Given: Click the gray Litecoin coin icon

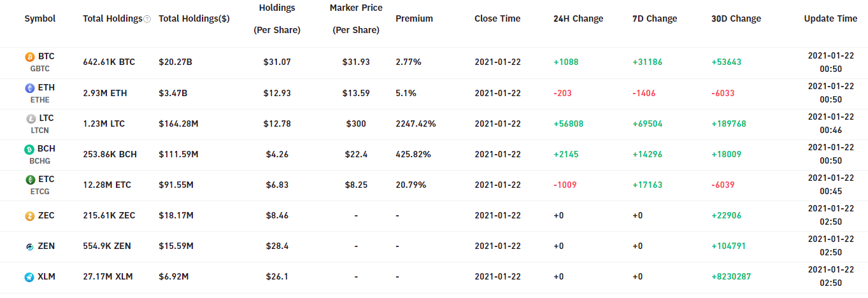Looking at the screenshot, I should click(30, 118).
